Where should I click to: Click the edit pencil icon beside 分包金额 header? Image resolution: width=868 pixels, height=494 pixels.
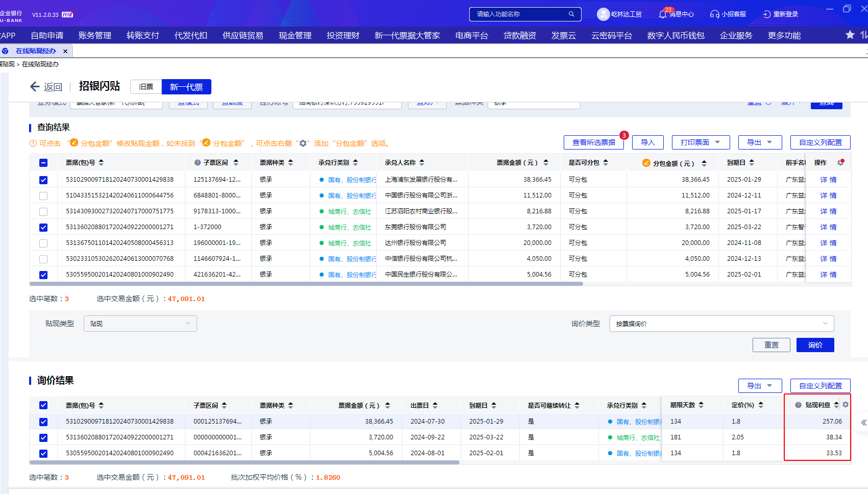click(x=646, y=163)
